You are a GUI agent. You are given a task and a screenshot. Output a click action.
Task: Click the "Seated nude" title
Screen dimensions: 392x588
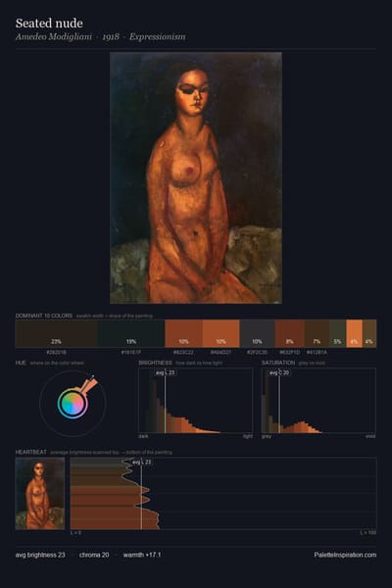pos(49,24)
